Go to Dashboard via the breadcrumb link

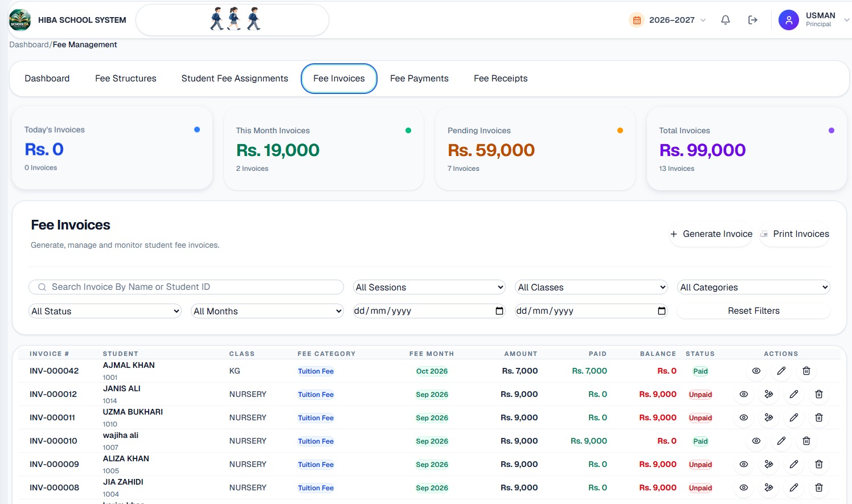[x=29, y=44]
